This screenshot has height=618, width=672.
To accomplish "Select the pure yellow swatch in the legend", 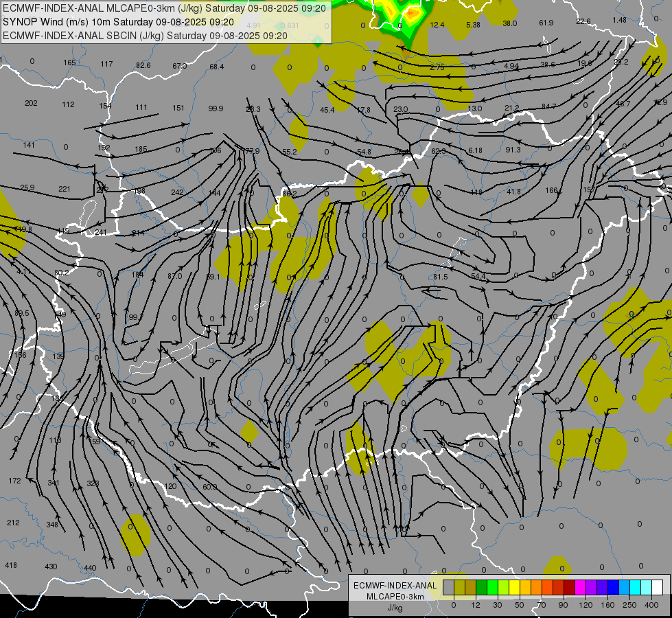I will (x=514, y=588).
